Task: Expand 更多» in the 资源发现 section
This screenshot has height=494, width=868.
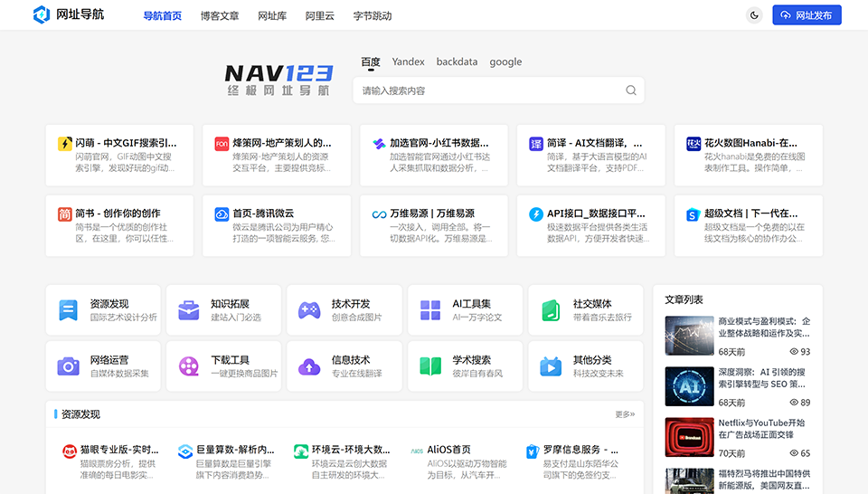Action: 625,414
